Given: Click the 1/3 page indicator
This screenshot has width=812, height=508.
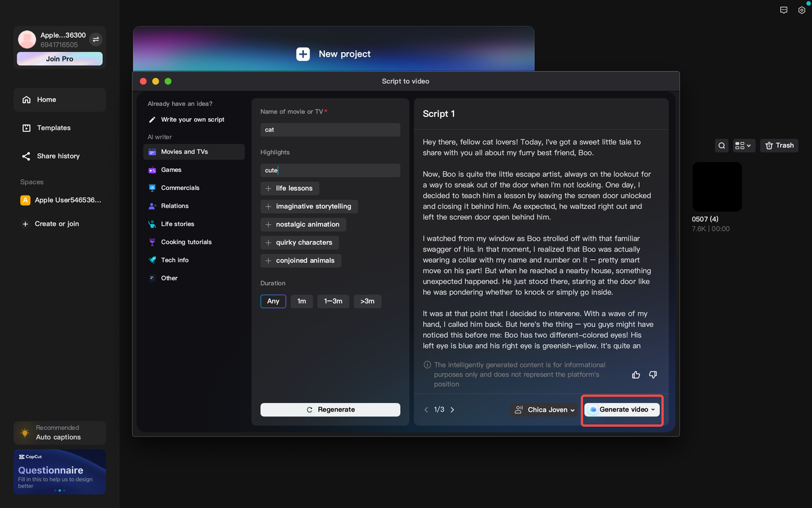Looking at the screenshot, I should click(x=439, y=410).
